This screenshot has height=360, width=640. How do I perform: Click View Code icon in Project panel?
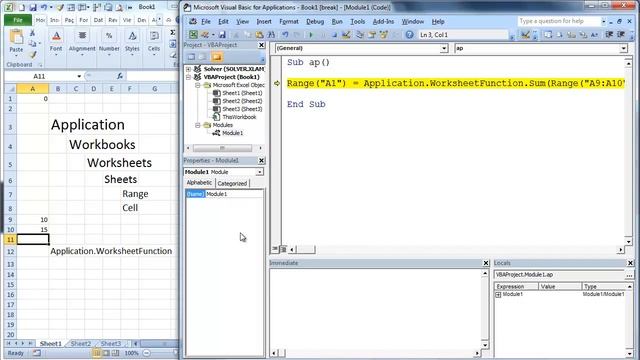(x=191, y=57)
